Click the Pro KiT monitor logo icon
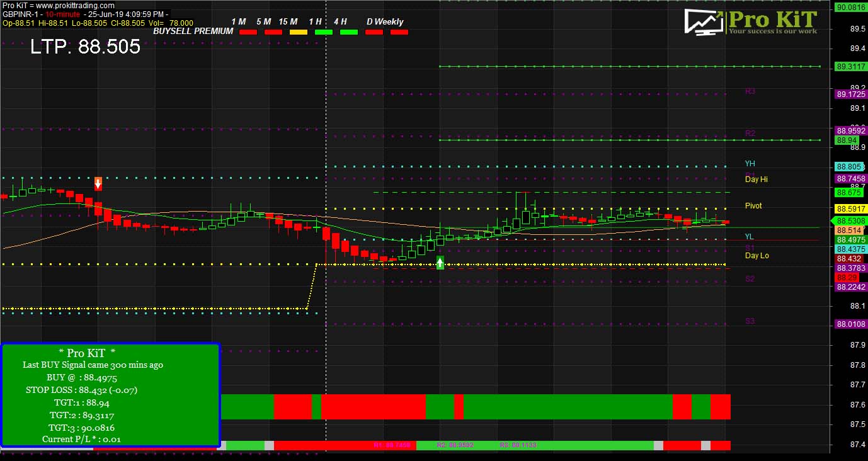The image size is (868, 461). (704, 22)
